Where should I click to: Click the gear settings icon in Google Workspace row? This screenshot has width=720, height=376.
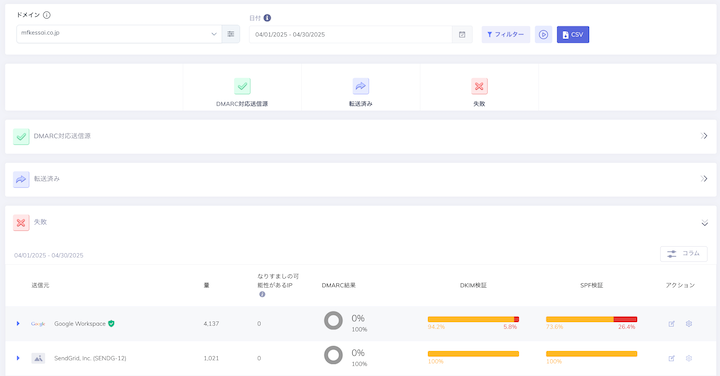(x=689, y=324)
